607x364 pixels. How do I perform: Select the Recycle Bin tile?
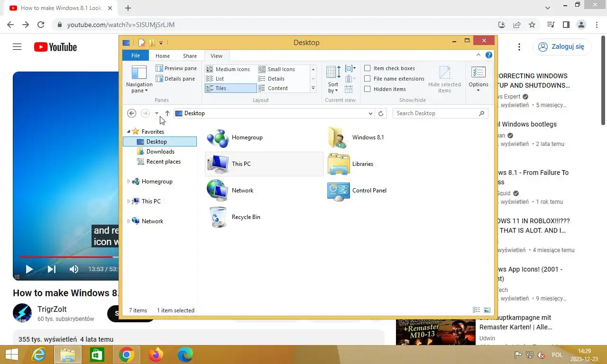point(264,217)
